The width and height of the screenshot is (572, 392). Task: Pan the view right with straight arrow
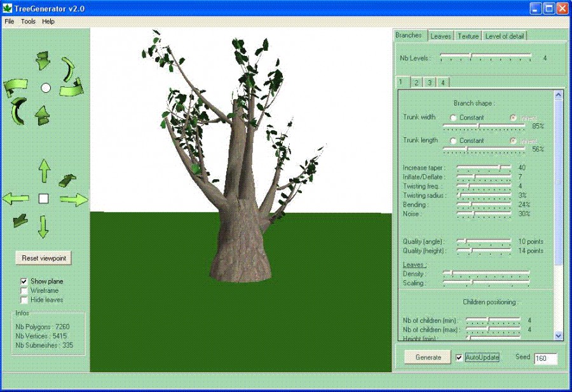click(74, 199)
